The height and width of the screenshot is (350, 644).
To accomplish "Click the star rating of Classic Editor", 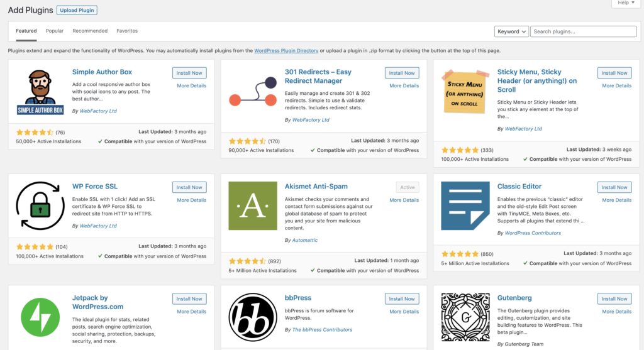I will pos(460,254).
